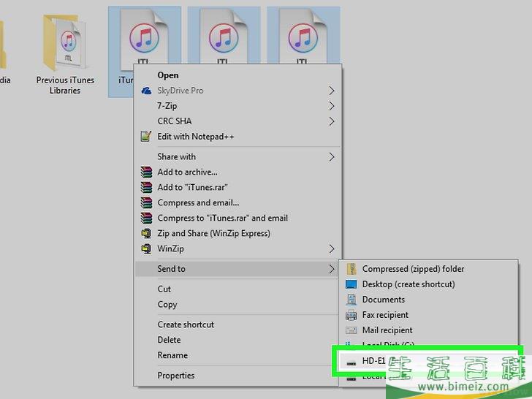The image size is (532, 399).
Task: Select the HD-E1 drive icon
Action: point(351,362)
